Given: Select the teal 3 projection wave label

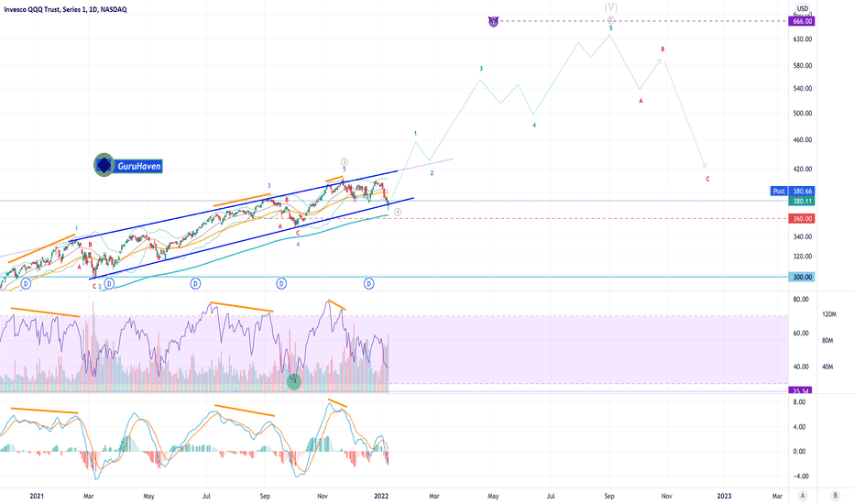Looking at the screenshot, I should click(481, 69).
